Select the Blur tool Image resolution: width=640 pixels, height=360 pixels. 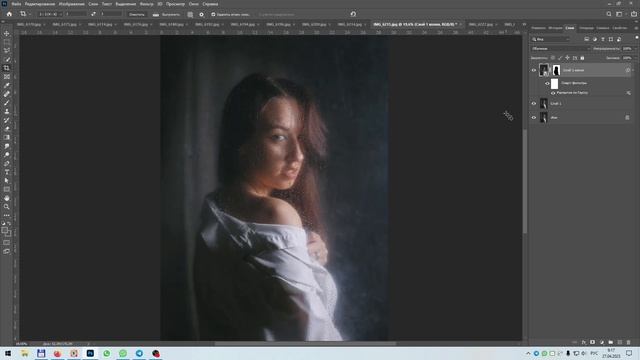[x=7, y=146]
